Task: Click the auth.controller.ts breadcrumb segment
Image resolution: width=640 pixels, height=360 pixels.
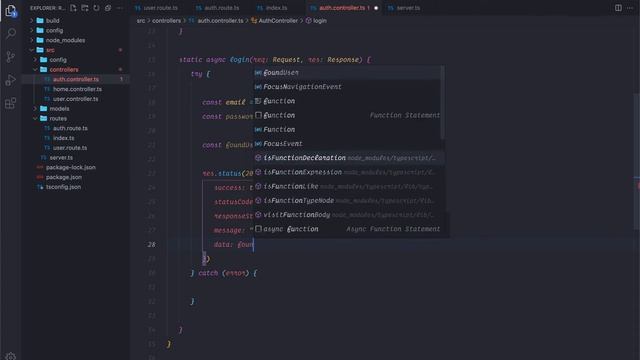Action: pyautogui.click(x=220, y=20)
